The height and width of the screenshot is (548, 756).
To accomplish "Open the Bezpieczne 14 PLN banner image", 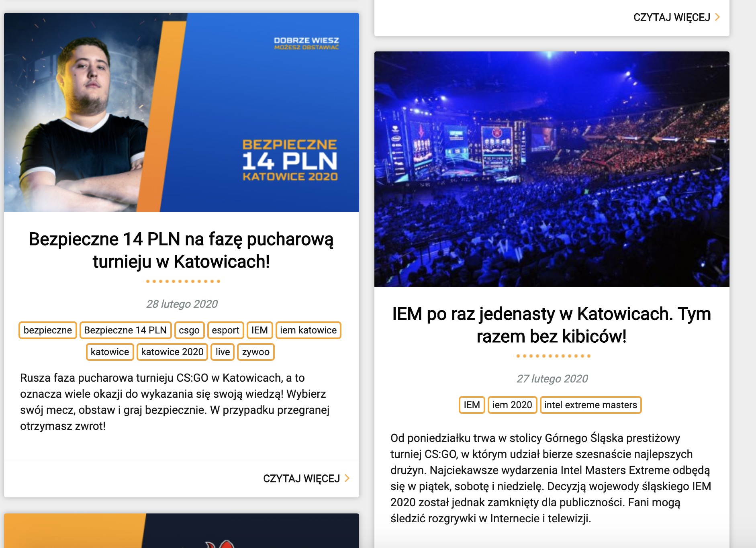I will coord(182,112).
